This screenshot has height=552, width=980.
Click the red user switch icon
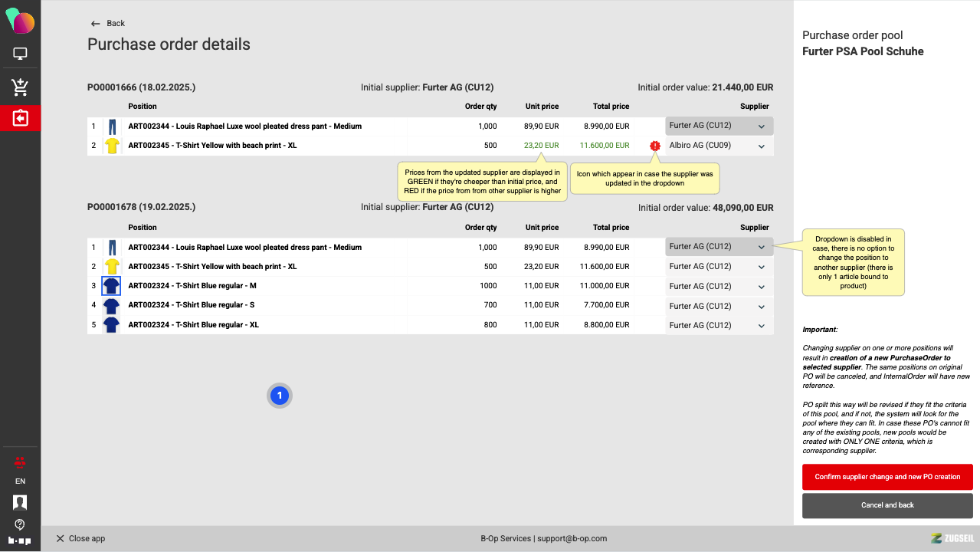[20, 462]
